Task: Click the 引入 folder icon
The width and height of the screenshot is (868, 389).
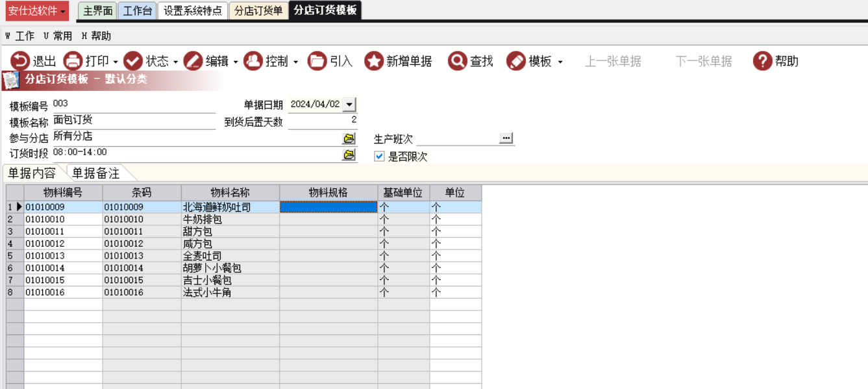Action: [317, 61]
